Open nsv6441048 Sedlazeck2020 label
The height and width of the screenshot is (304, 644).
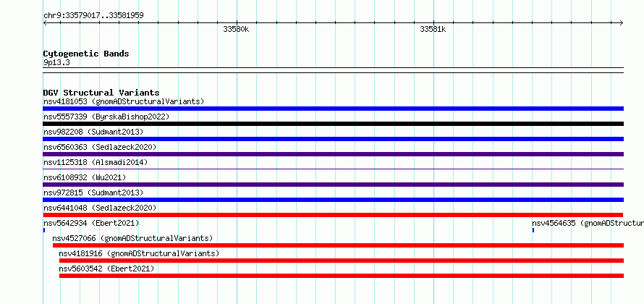coord(100,208)
